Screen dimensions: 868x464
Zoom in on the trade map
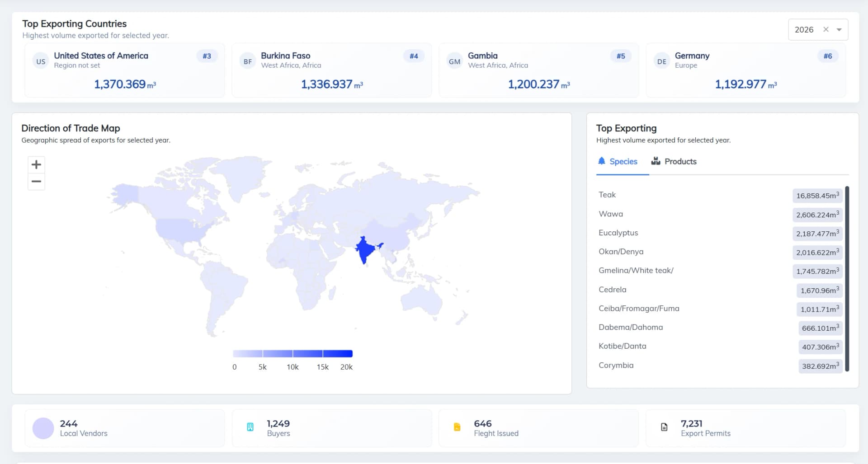click(x=36, y=164)
